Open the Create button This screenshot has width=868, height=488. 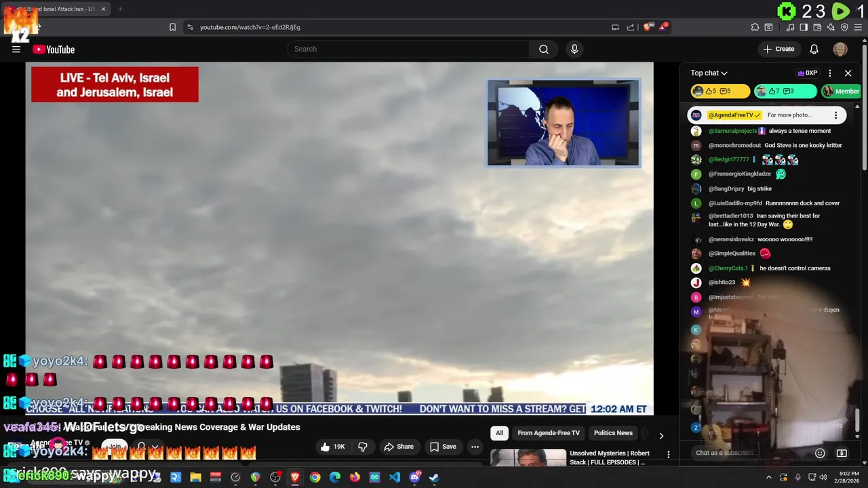778,49
